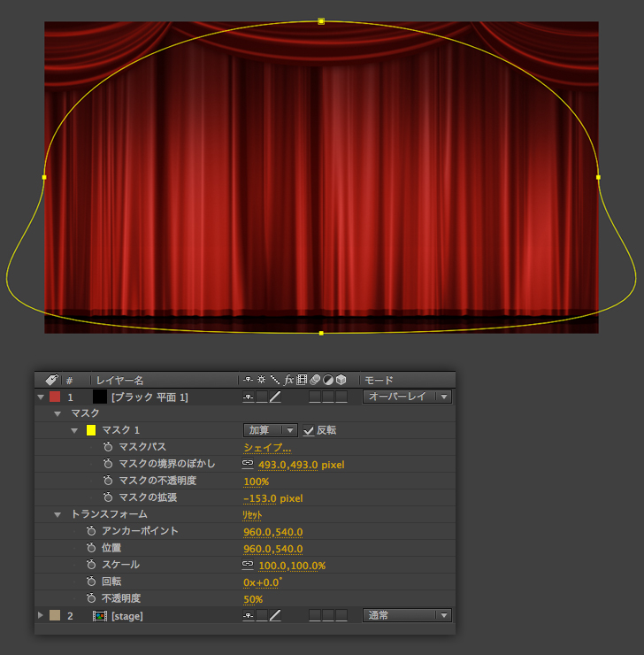
Task: Toggle stopwatch for マスクパス property
Action: tap(108, 448)
